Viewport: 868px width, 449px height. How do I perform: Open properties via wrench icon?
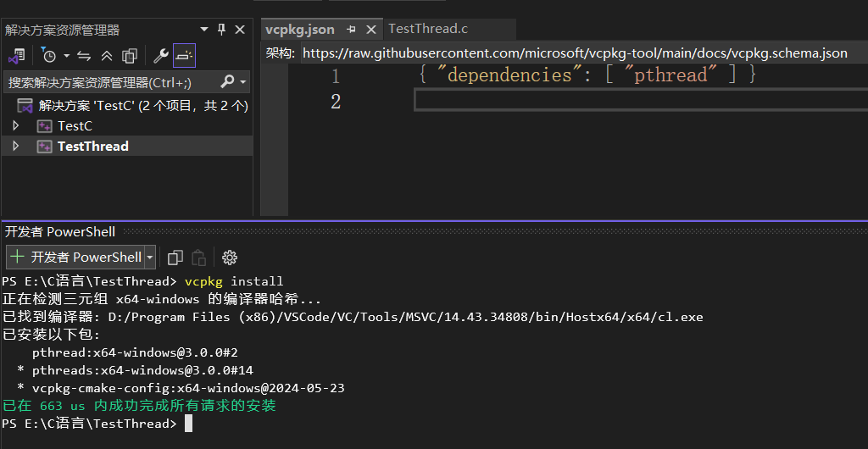(x=160, y=56)
